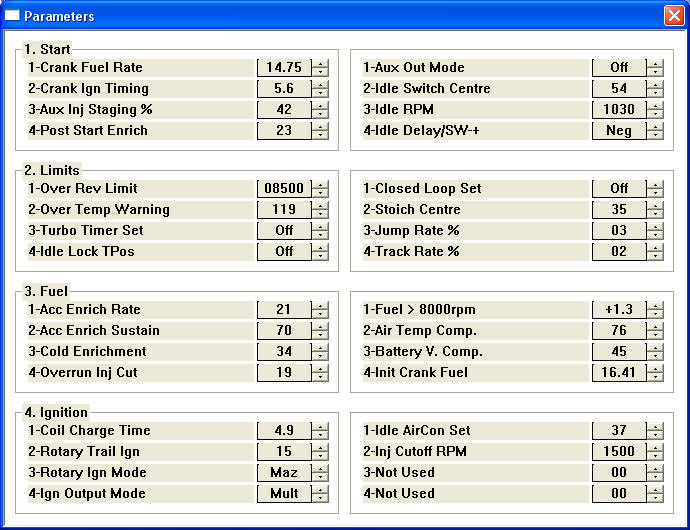The image size is (690, 530).
Task: Select the Idle Delay/SW-+ value Neg
Action: (x=619, y=131)
